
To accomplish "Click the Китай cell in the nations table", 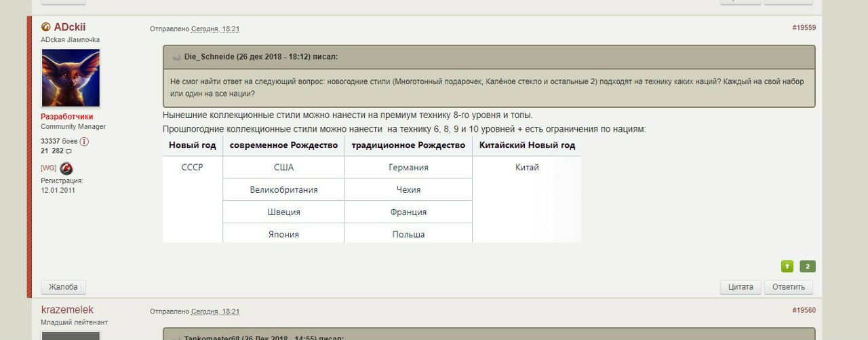I will pos(527,168).
